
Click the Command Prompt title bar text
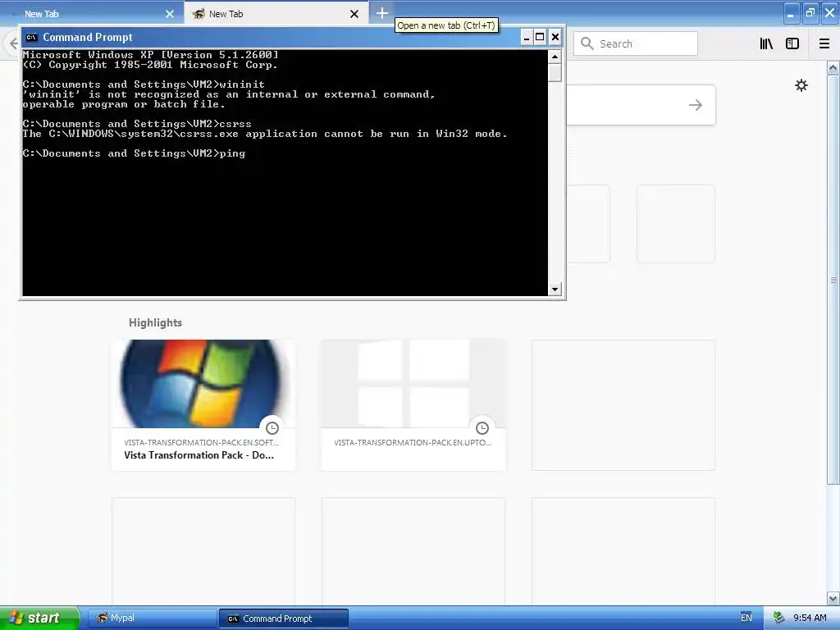click(87, 38)
